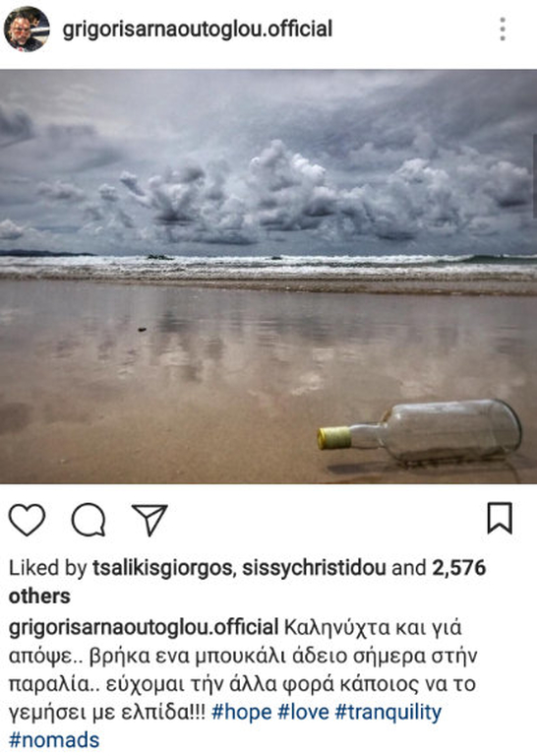
Task: Tap the word "others" under likes
Action: point(39,597)
